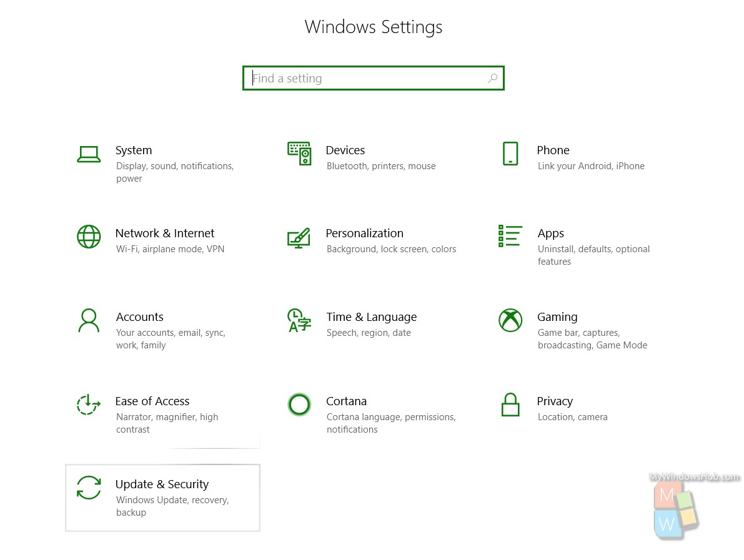
Task: Open the Apps settings title
Action: click(x=551, y=233)
